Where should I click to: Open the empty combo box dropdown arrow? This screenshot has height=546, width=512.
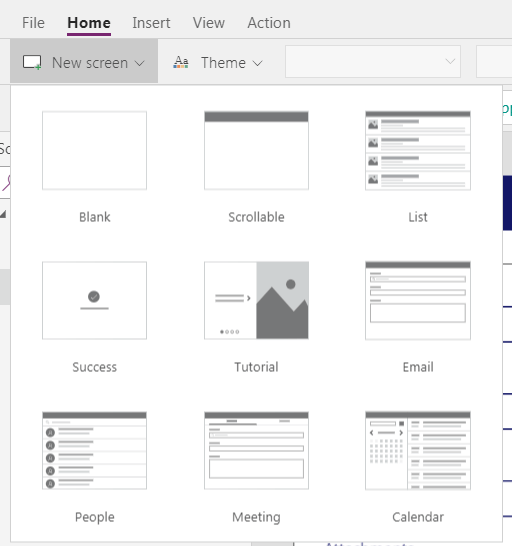(450, 62)
